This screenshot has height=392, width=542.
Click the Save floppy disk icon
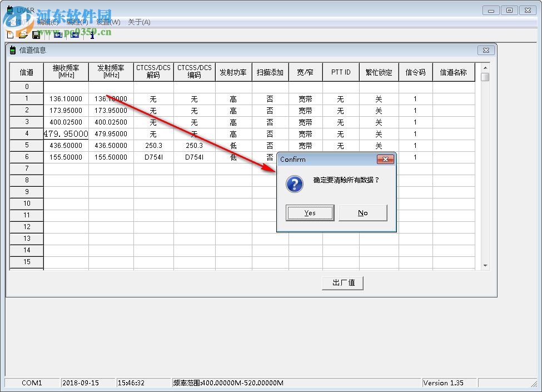36,34
